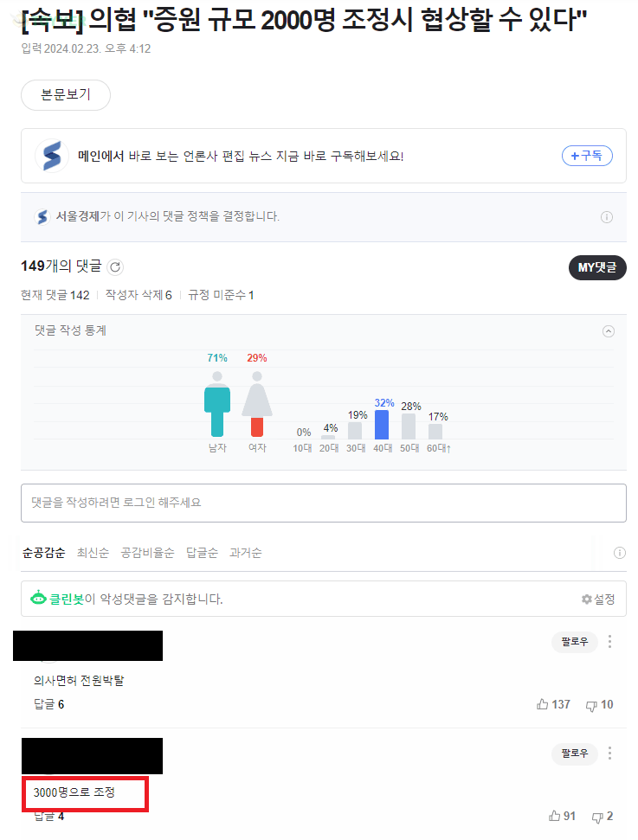Click the comment input field
Viewport: 638px width, 840px height.
point(323,503)
